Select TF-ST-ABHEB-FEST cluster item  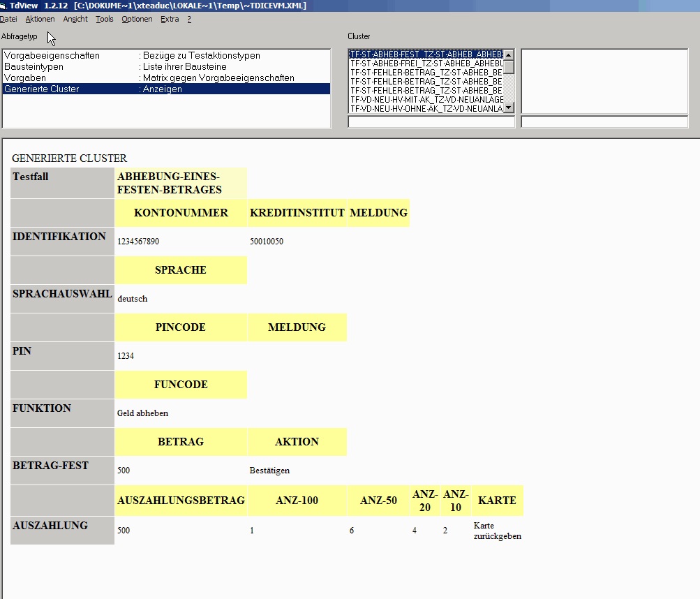426,54
